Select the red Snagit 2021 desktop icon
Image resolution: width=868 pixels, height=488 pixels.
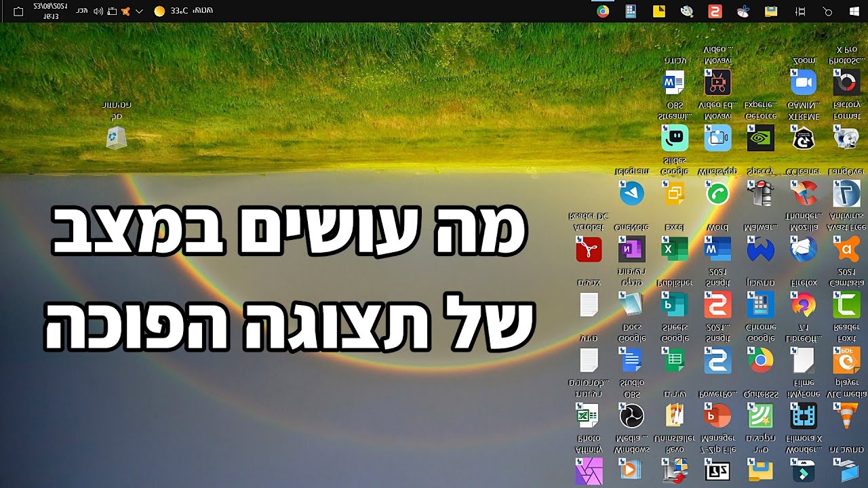tap(717, 304)
